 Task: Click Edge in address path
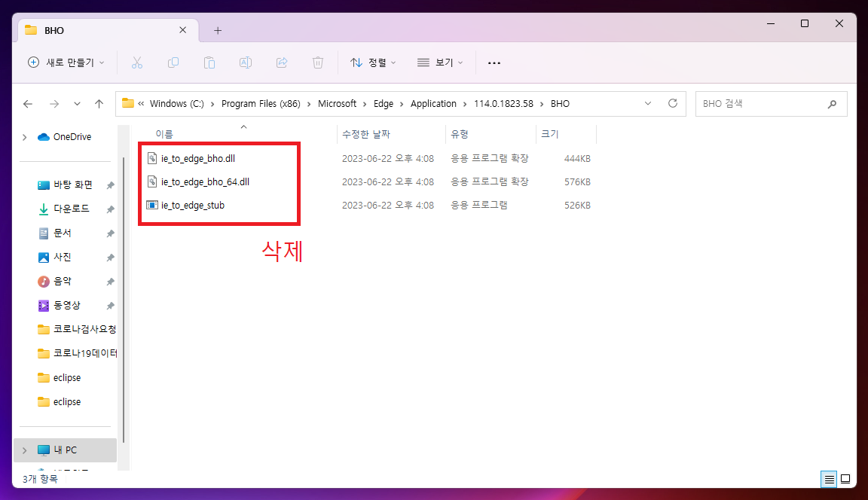click(383, 103)
